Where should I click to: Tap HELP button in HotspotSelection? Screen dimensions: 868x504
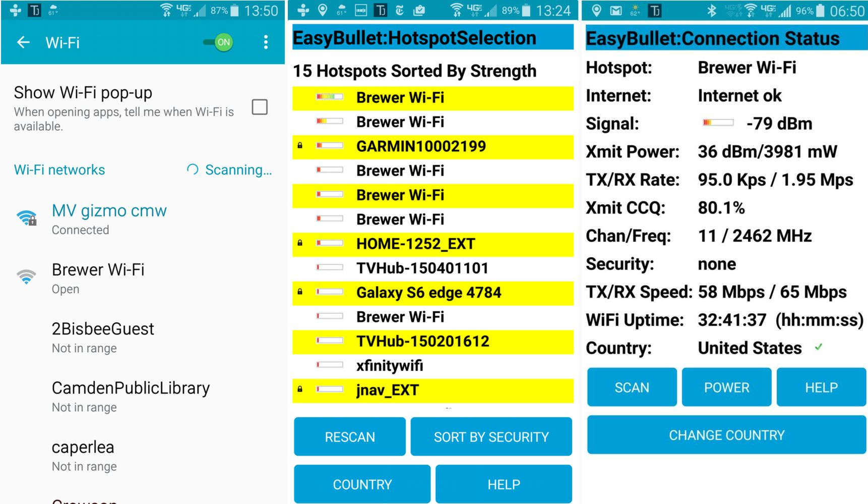coord(504,484)
